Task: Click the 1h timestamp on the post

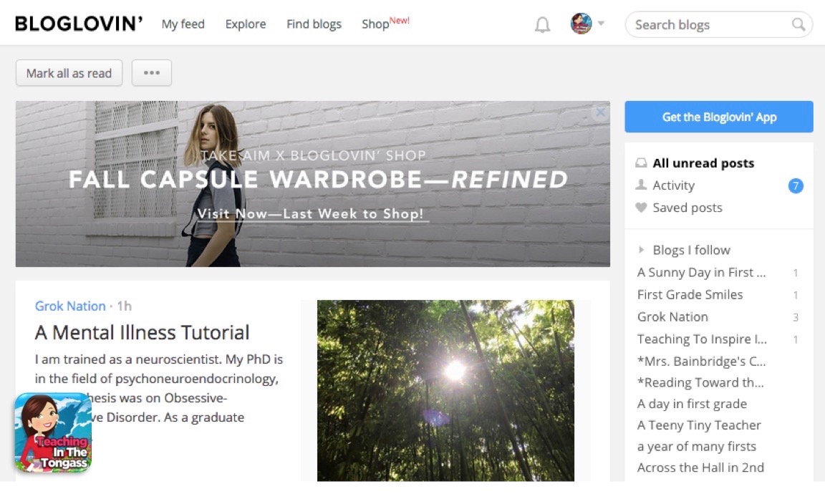Action: [x=124, y=306]
